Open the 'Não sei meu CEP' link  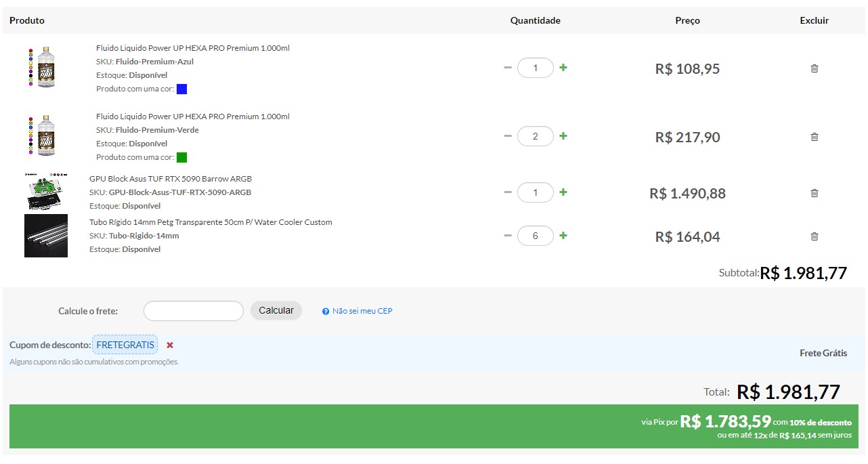click(x=362, y=311)
